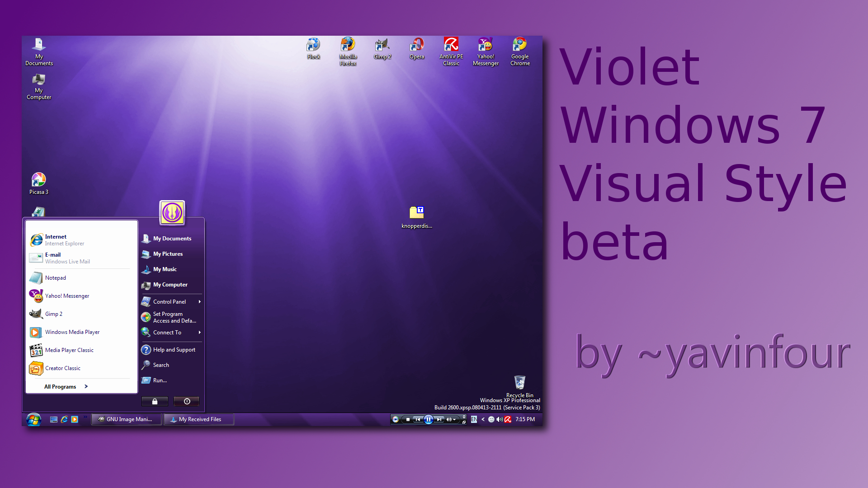The width and height of the screenshot is (868, 488).
Task: Open Media Player Classic in Start menu
Action: (69, 350)
